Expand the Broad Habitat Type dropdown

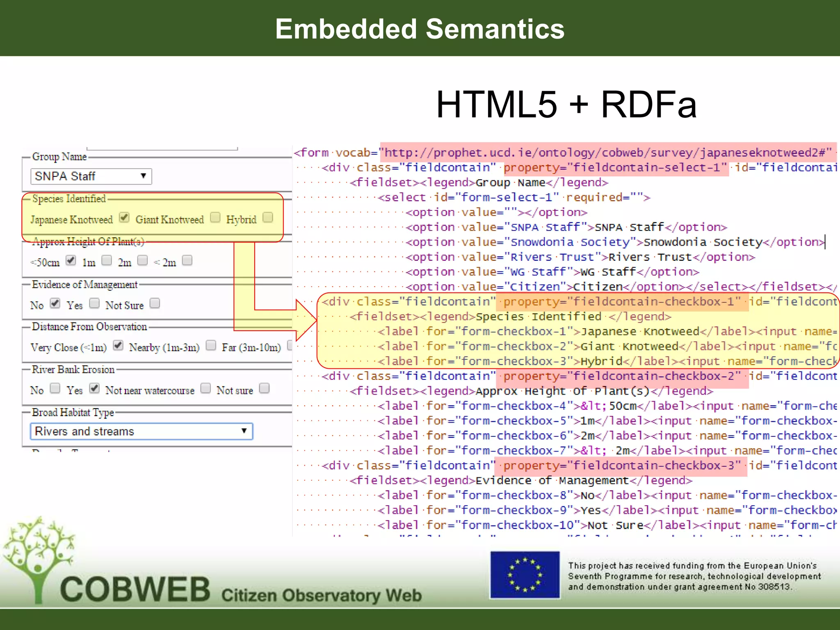(141, 431)
